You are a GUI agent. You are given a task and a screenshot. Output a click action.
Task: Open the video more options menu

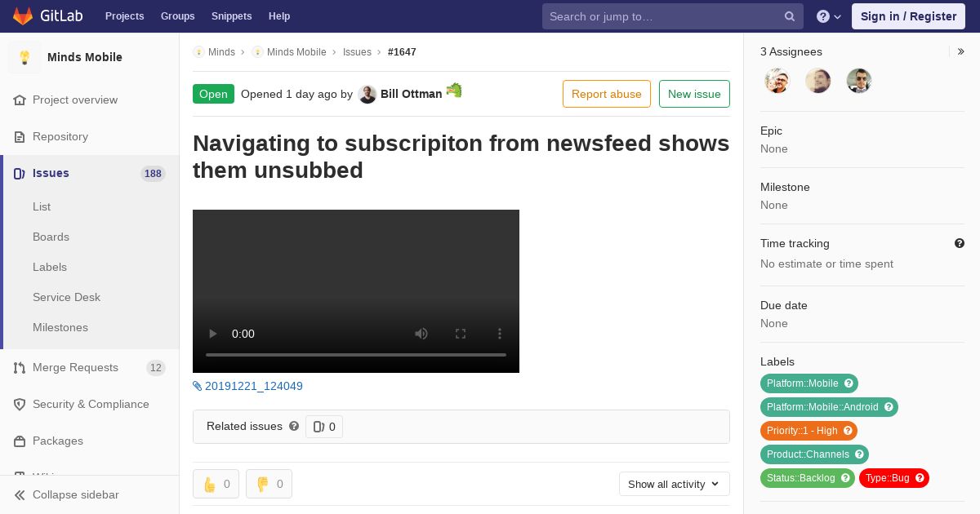[500, 334]
